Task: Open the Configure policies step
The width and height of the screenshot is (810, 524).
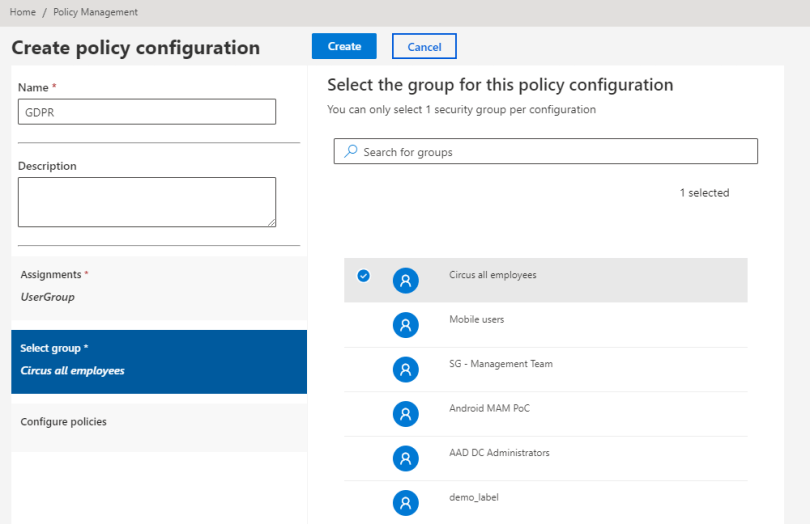Action: [x=158, y=423]
